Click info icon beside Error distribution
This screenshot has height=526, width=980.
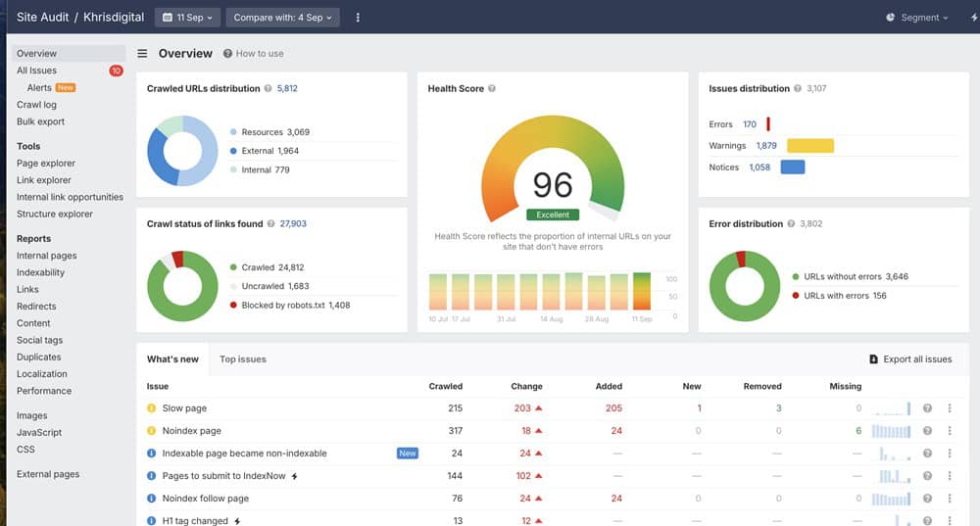tap(791, 224)
